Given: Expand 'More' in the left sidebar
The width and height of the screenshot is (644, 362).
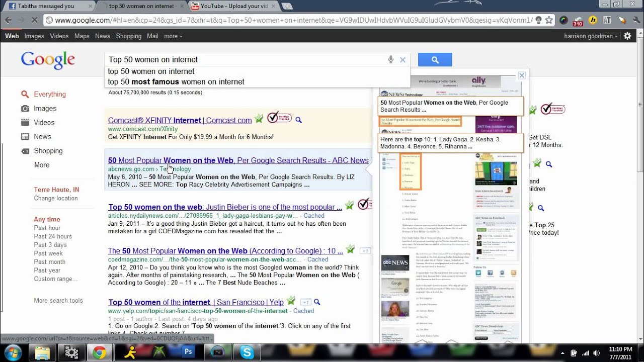Looking at the screenshot, I should (x=42, y=165).
